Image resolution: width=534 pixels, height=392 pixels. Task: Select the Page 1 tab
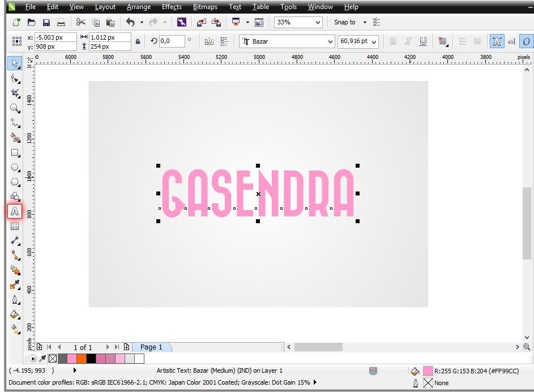(x=151, y=347)
